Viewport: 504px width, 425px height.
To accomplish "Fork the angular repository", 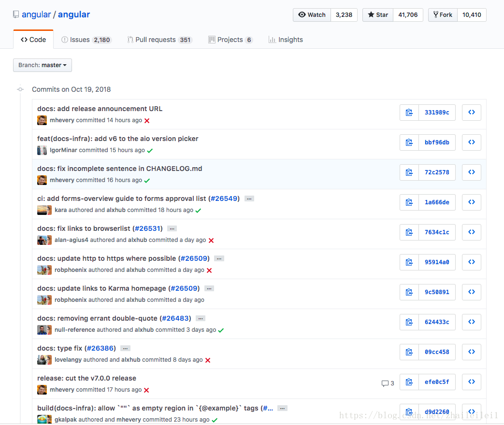I will 443,15.
